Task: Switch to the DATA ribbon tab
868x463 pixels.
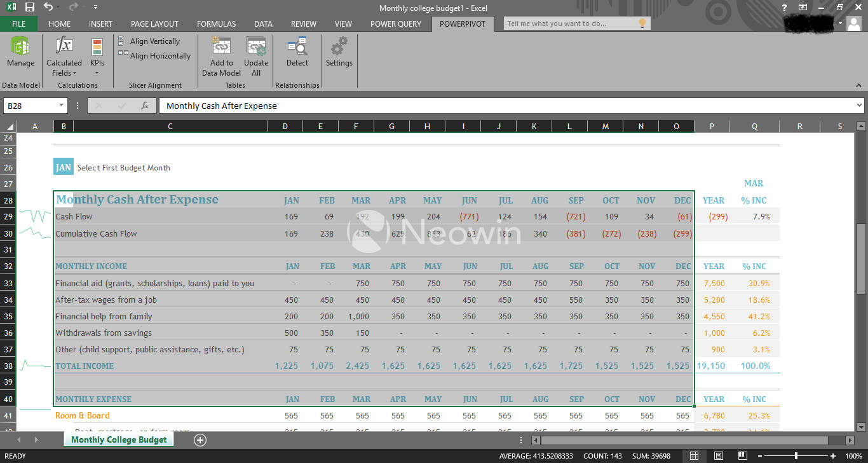Action: click(263, 24)
